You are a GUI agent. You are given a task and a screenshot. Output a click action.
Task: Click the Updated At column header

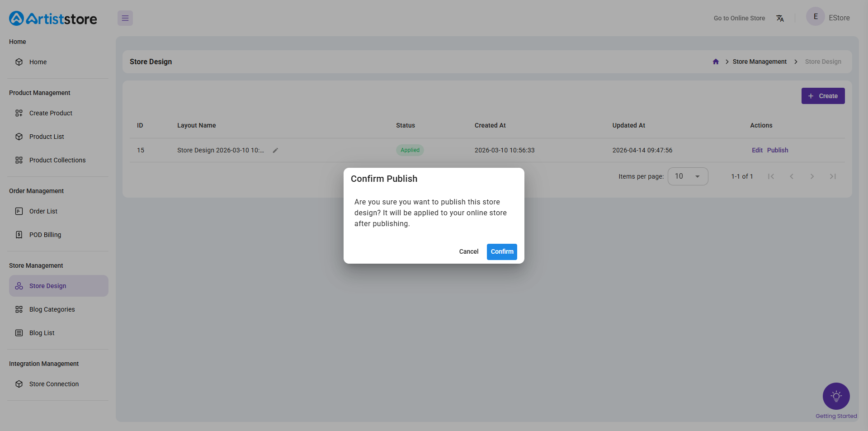pos(629,125)
